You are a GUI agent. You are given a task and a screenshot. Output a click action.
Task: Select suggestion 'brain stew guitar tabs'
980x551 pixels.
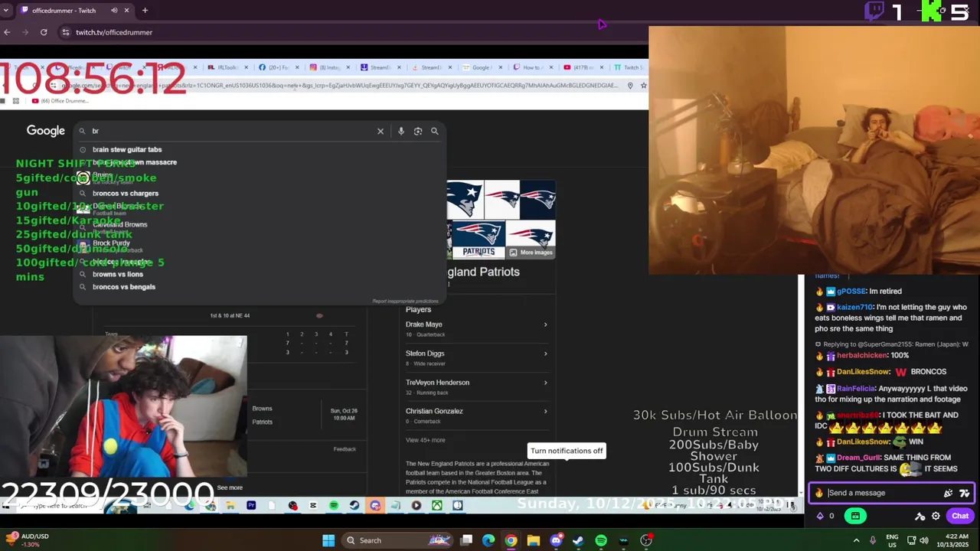127,149
